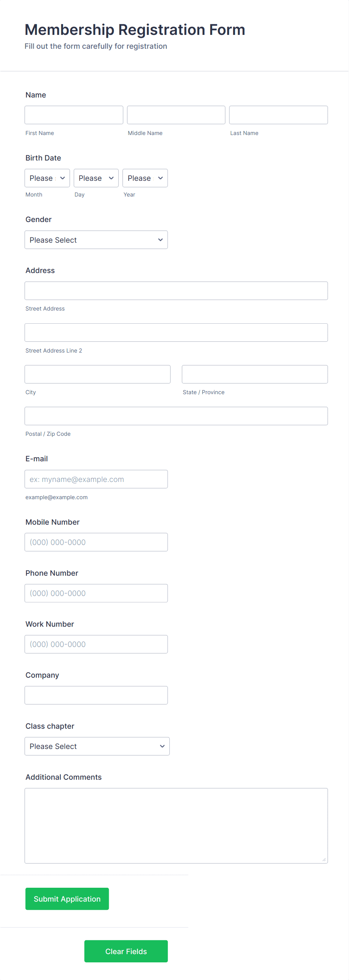Select the Phone Number input field
Image resolution: width=349 pixels, height=980 pixels.
[x=96, y=593]
